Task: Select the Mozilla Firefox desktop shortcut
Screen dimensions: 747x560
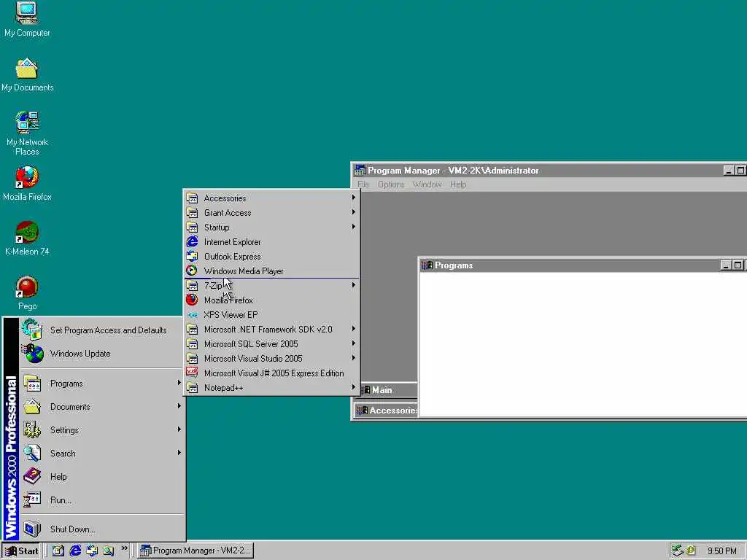Action: (27, 184)
